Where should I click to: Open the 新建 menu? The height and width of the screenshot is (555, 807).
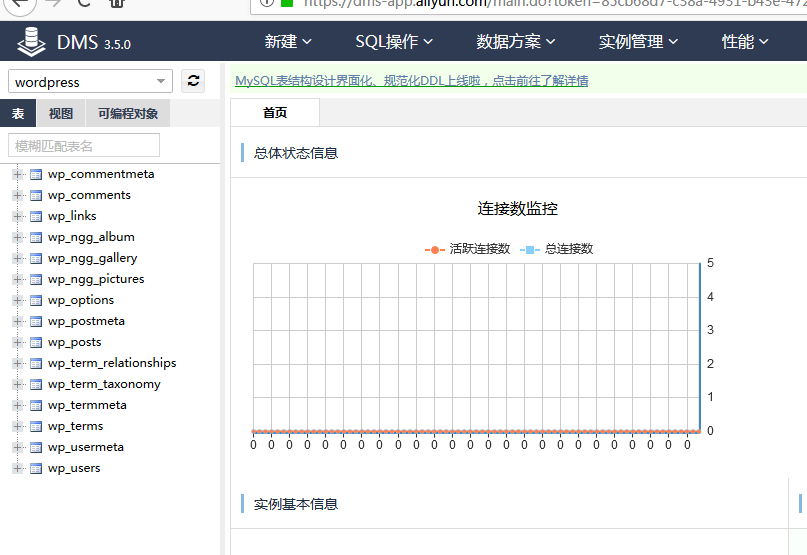[x=288, y=41]
